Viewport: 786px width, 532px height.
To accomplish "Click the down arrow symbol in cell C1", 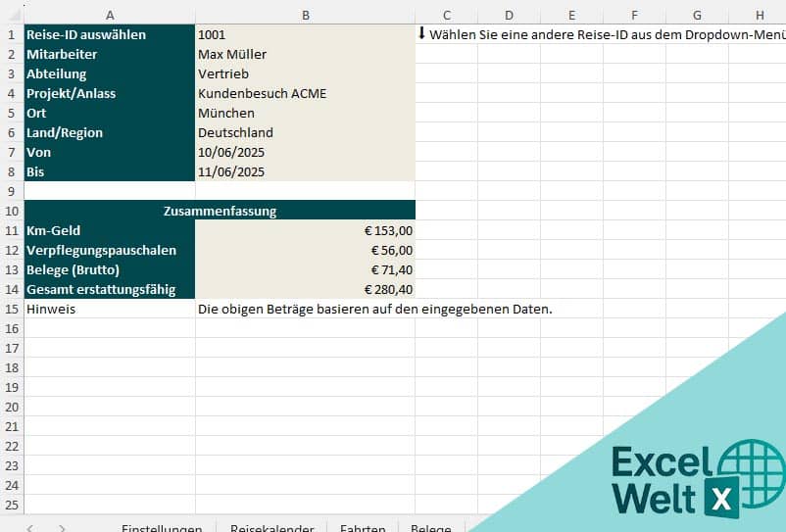I will pyautogui.click(x=422, y=33).
